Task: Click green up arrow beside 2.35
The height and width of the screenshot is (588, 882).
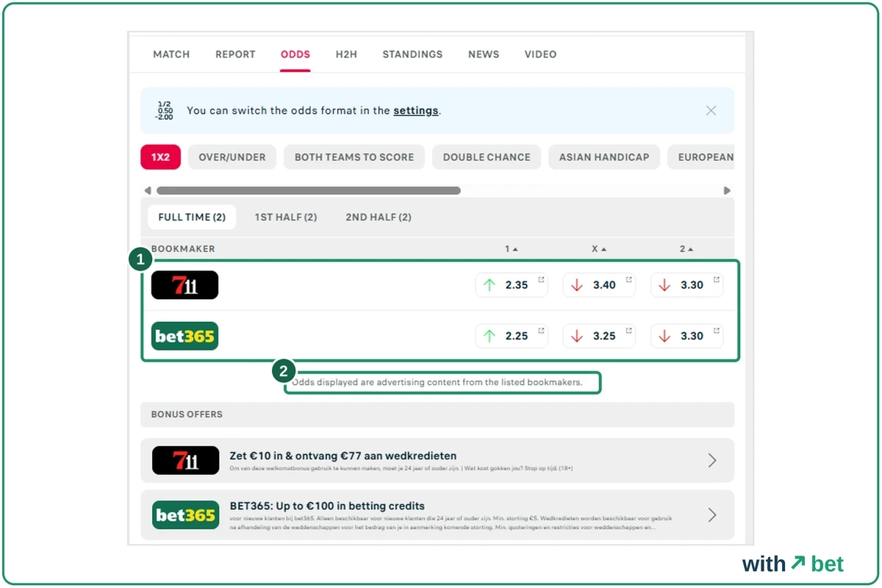Action: 490,285
